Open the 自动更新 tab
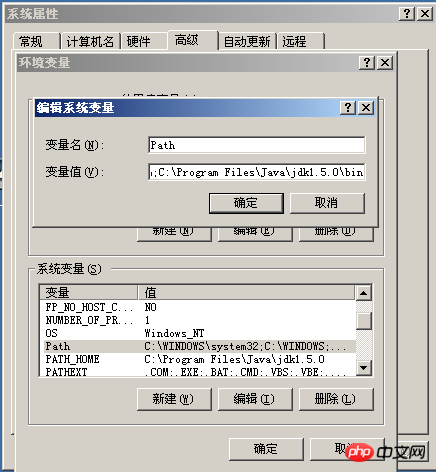 pos(247,41)
